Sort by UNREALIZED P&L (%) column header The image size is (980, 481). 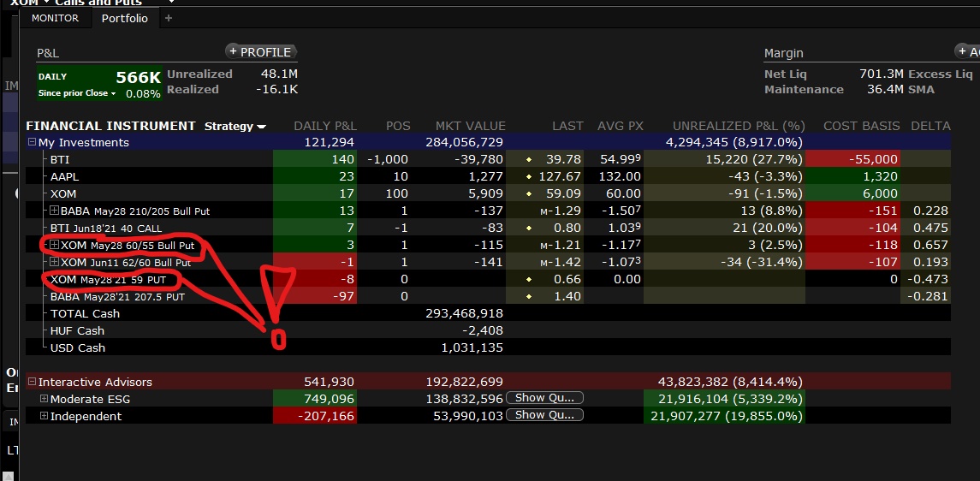click(739, 126)
